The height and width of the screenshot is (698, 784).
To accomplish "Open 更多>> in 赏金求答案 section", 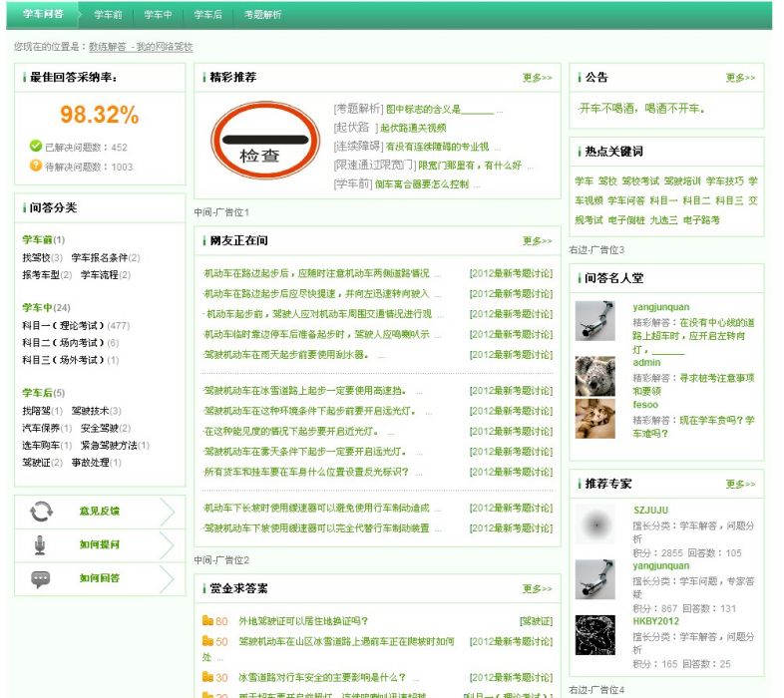I will click(537, 588).
